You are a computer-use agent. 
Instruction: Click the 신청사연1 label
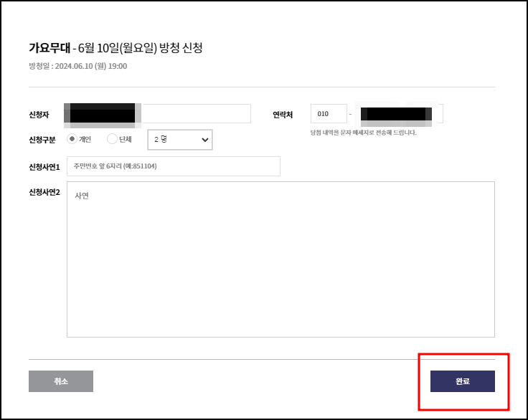(x=44, y=167)
